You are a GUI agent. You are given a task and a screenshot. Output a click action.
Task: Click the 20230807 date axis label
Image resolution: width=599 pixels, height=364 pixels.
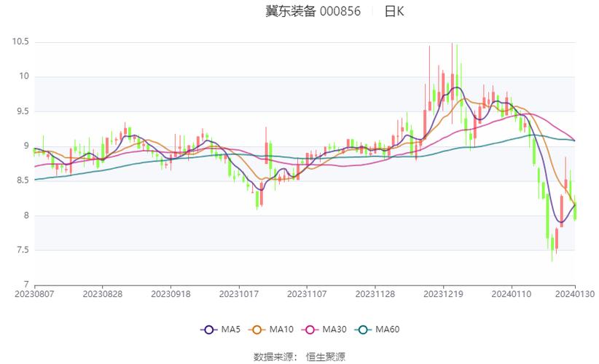34,294
